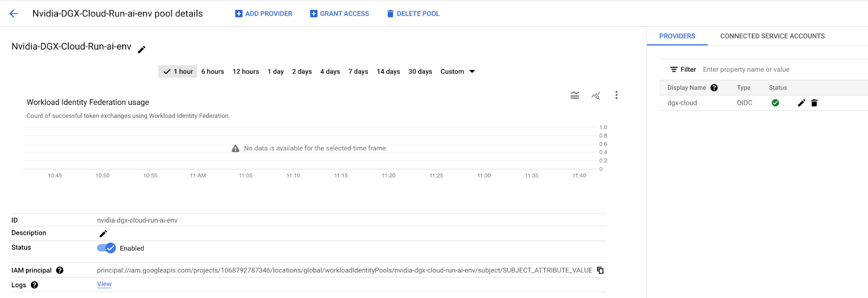
Task: Click the Add Provider button
Action: click(264, 14)
